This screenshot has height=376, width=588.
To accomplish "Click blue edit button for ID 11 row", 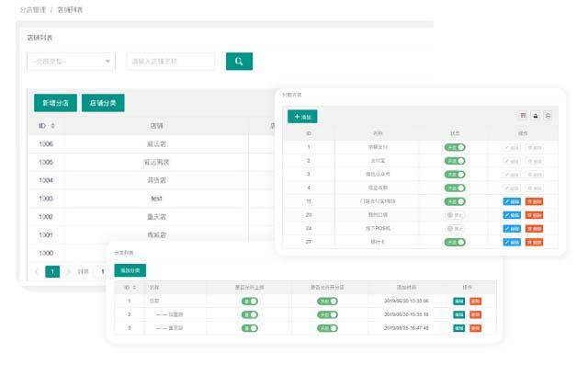I will click(512, 200).
